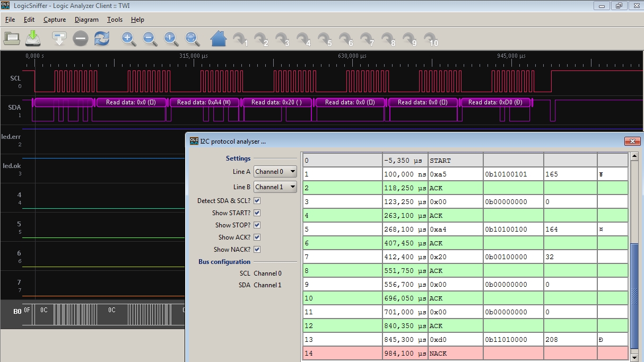Close the I2C protocol analyser dialog
The image size is (644, 362).
point(632,141)
